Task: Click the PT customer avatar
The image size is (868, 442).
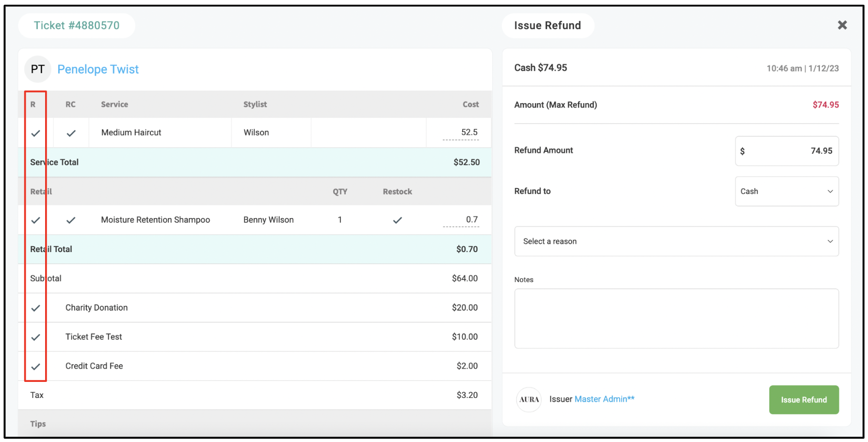Action: coord(37,69)
